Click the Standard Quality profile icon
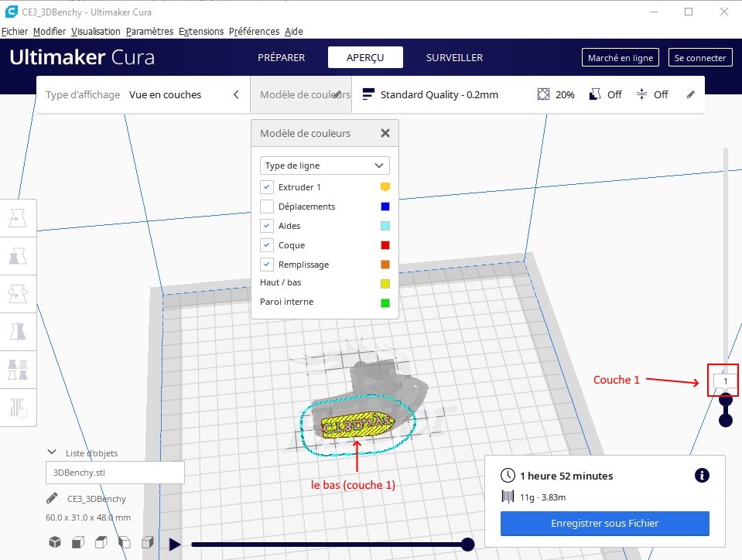The image size is (742, 560). [368, 94]
